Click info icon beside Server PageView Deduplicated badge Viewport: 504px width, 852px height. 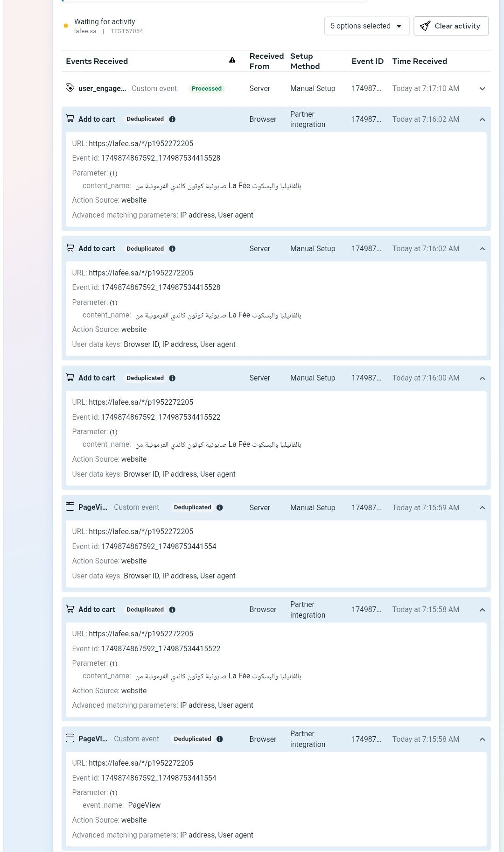click(220, 507)
